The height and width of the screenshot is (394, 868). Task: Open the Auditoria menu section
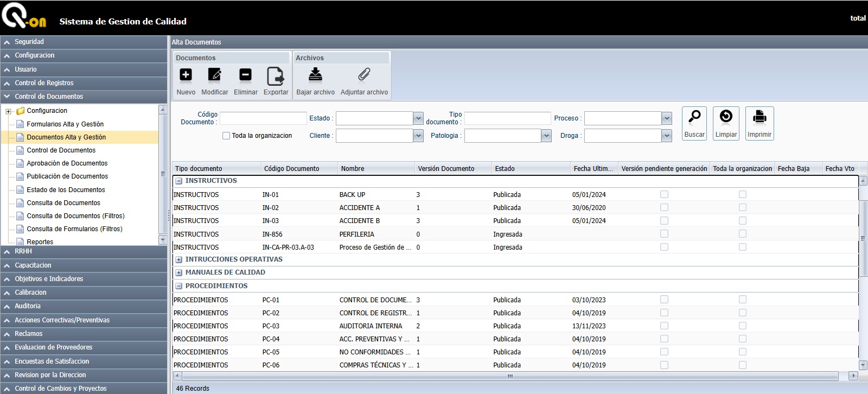pyautogui.click(x=84, y=306)
